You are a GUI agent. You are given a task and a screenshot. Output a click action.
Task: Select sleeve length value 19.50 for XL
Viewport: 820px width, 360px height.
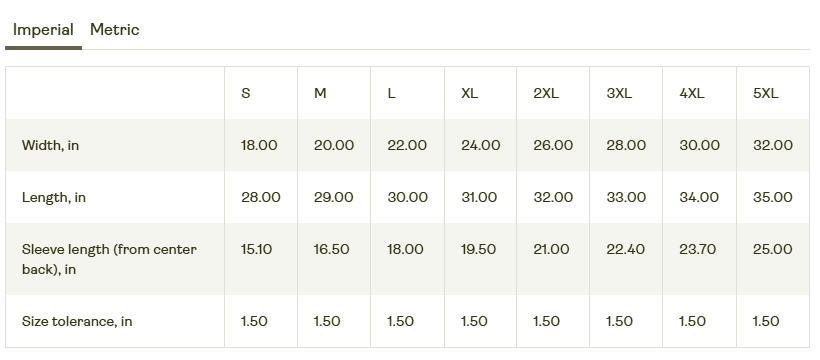[x=479, y=249]
